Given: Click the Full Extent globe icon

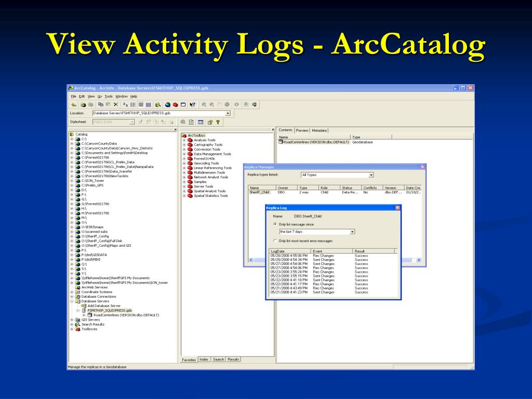Looking at the screenshot, I should pyautogui.click(x=227, y=105).
